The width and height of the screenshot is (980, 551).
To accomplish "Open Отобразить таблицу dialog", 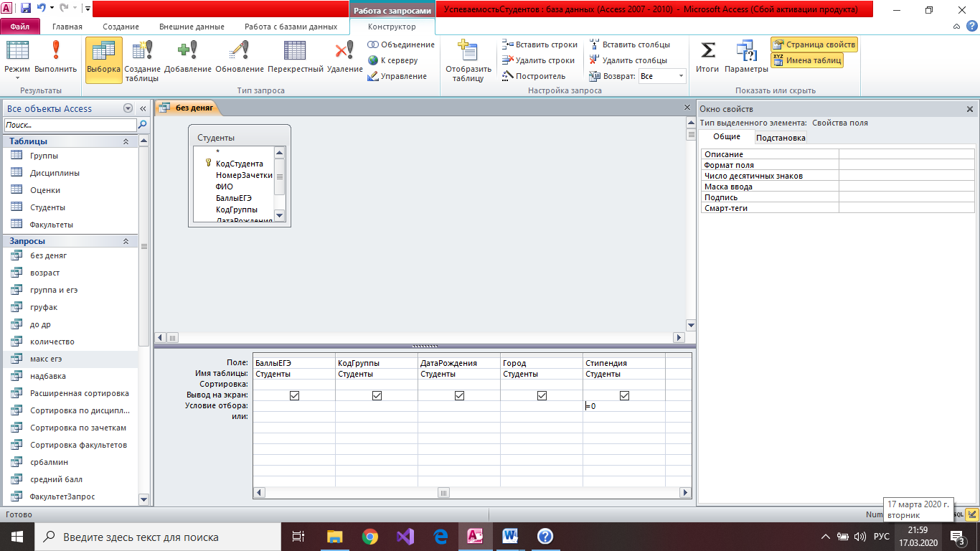I will tap(468, 61).
